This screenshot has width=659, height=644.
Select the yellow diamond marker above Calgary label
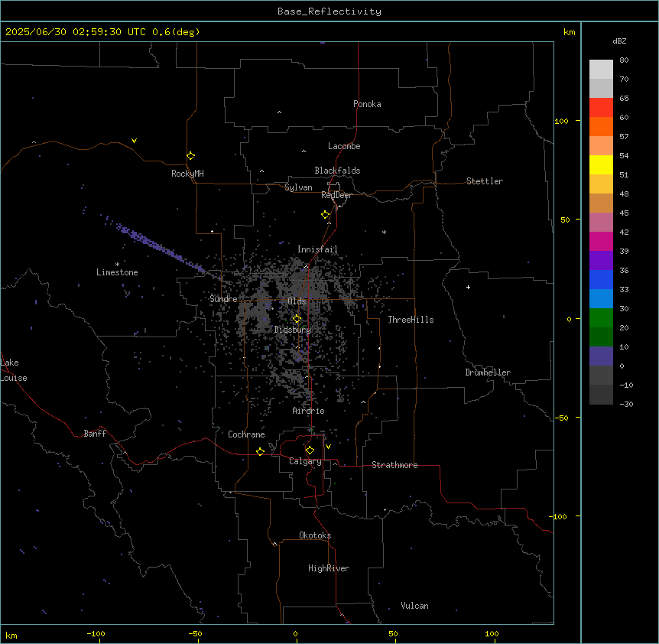coord(310,450)
